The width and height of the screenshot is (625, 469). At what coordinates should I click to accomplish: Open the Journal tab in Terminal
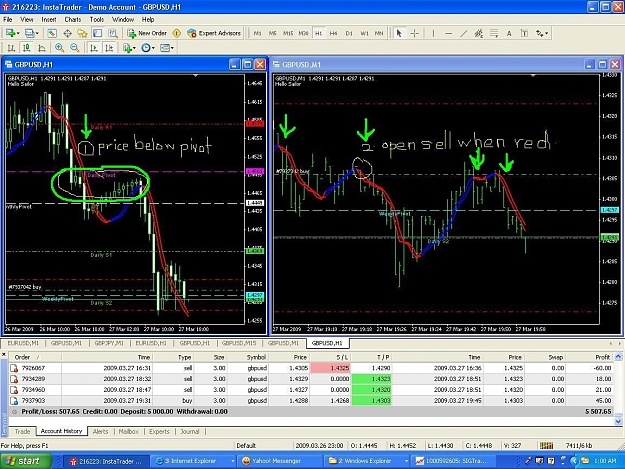click(189, 431)
